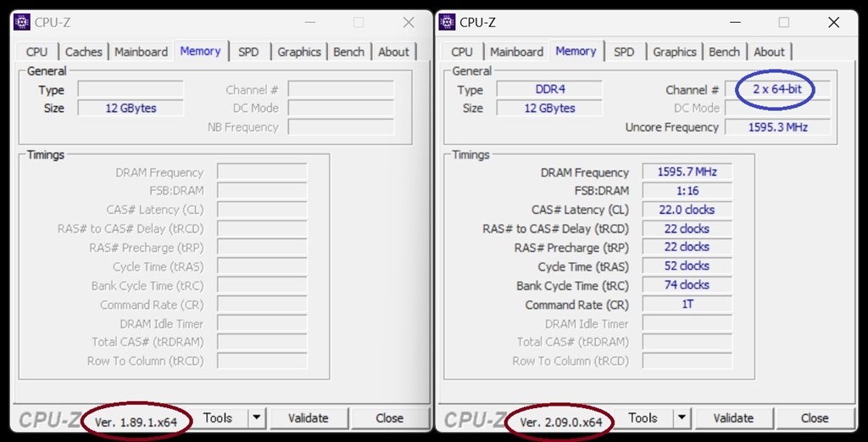Viewport: 868px width, 442px height.
Task: Click Tools button in left CPU-Z window
Action: [x=218, y=418]
